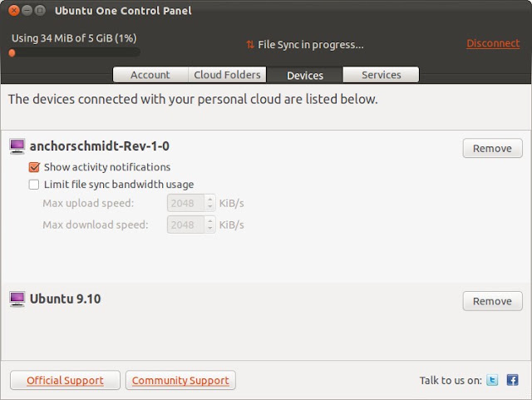This screenshot has width=532, height=400.
Task: Click the storage usage progress bar
Action: pos(74,52)
